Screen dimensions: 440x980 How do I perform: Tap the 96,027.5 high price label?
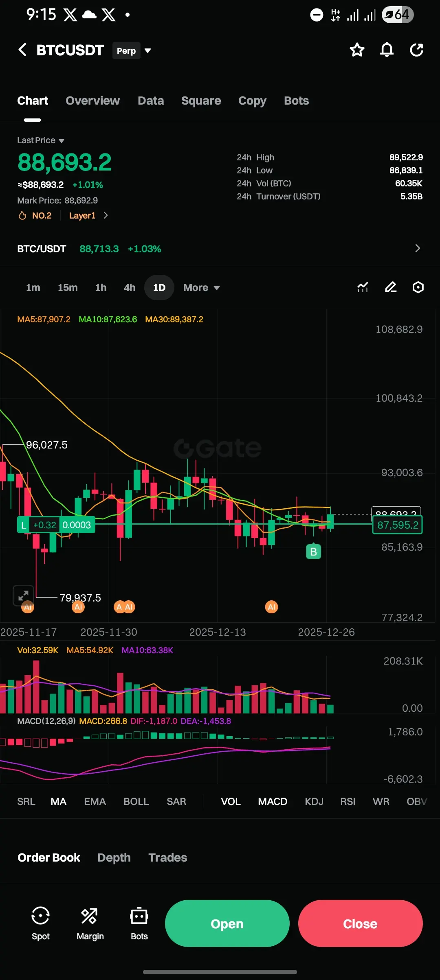coord(47,445)
